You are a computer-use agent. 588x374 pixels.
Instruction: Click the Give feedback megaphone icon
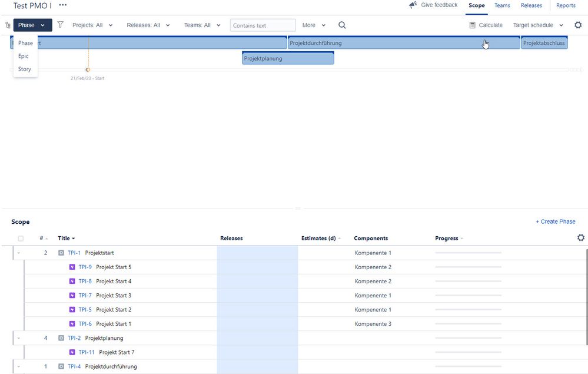413,5
